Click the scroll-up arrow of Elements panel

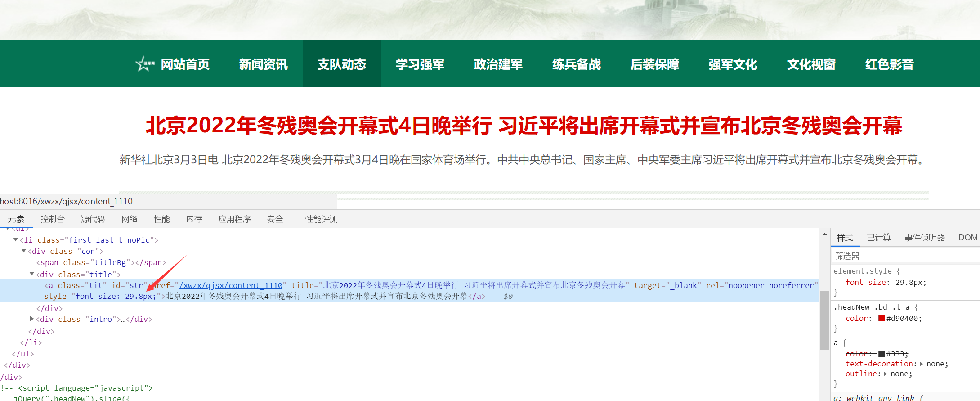[x=824, y=234]
